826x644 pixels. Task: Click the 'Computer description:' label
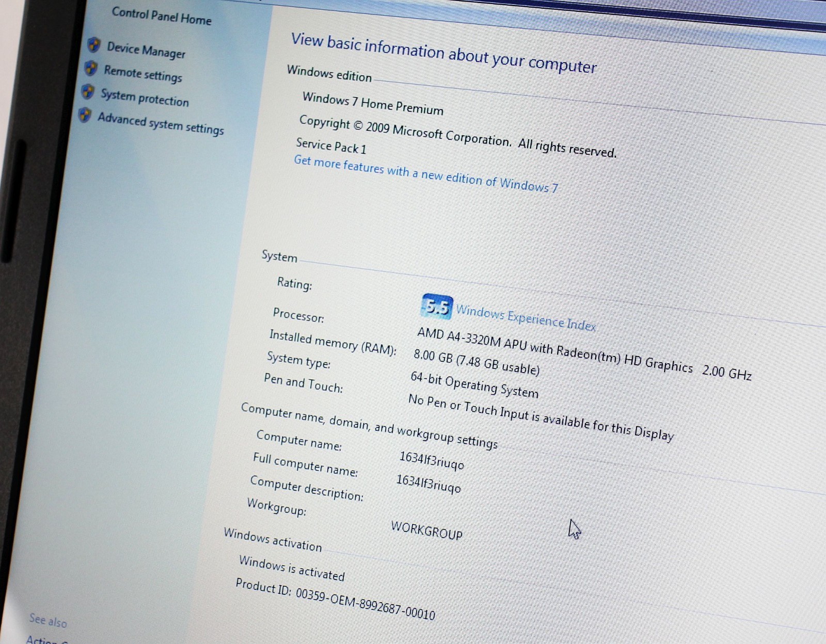(307, 488)
